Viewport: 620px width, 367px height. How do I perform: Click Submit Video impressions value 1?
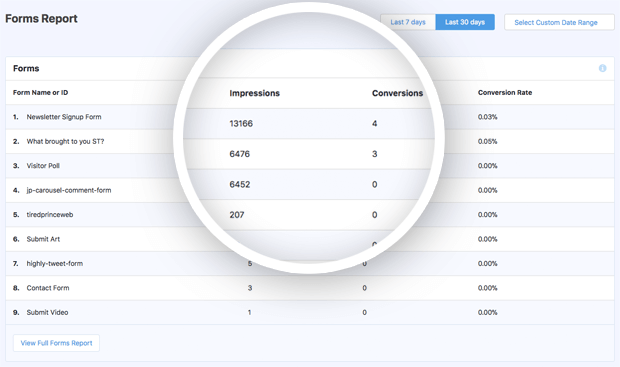pos(250,312)
